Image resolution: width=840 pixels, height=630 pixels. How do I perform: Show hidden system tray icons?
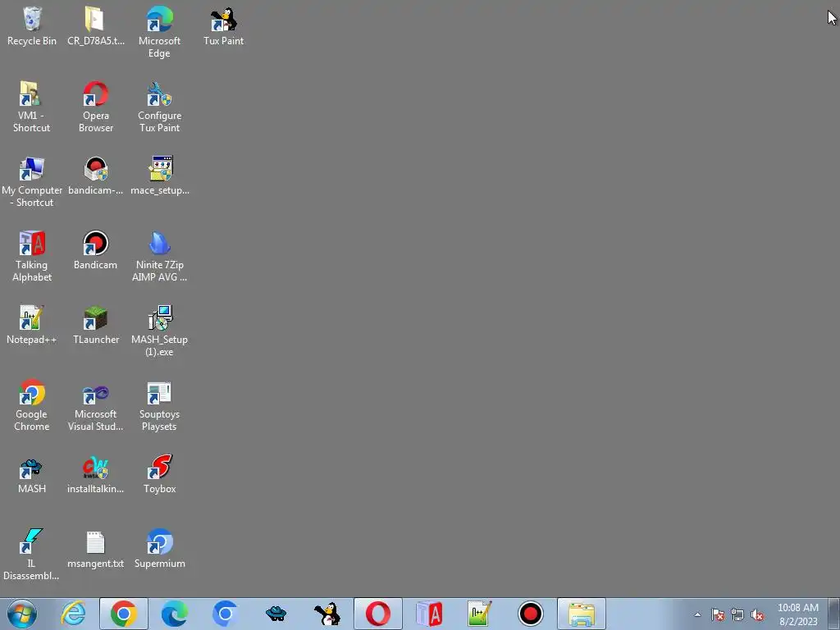(697, 615)
